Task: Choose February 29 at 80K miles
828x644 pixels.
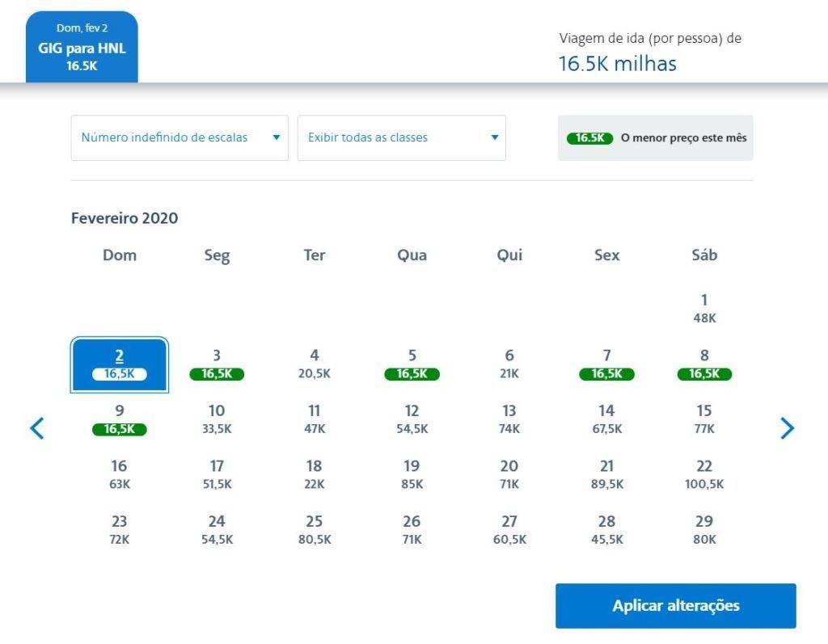Action: [x=704, y=529]
